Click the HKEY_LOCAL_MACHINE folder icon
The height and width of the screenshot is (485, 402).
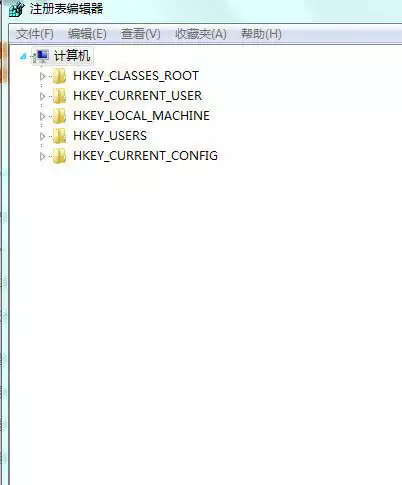pyautogui.click(x=59, y=116)
